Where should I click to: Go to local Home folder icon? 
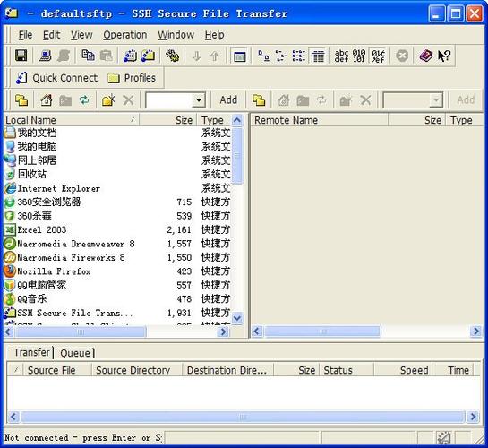coord(47,100)
